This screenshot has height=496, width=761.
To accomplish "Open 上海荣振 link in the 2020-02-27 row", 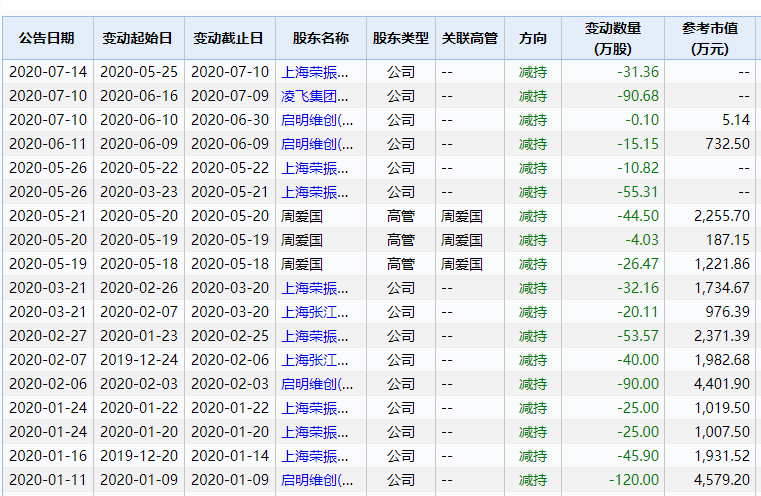I will [x=315, y=336].
